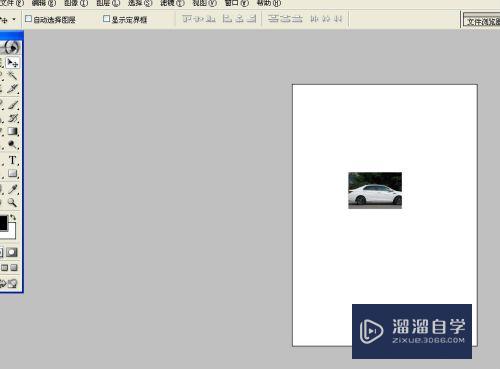Enable 自动选择图层 checkbox
The image size is (500, 369).
[x=29, y=19]
